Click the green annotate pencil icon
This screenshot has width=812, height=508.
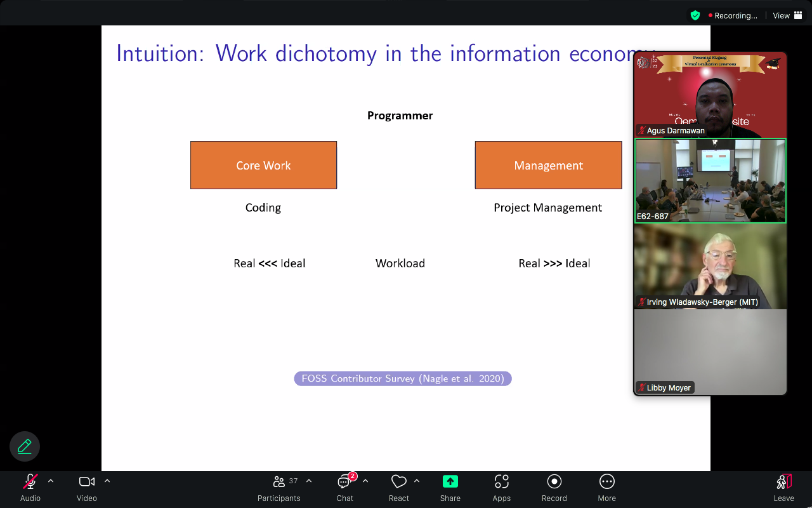(25, 446)
